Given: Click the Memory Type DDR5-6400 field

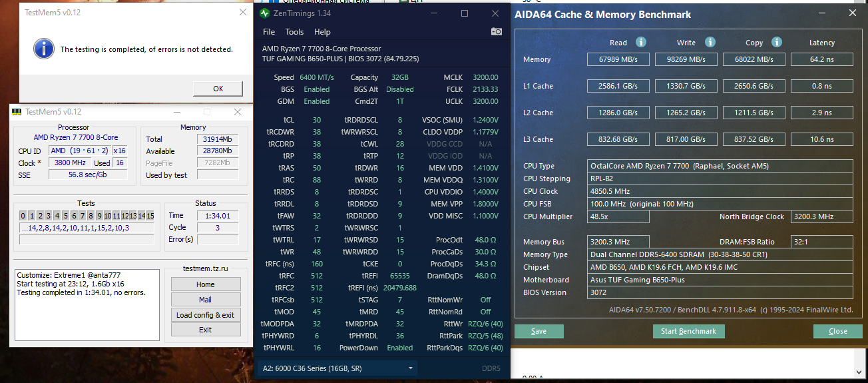Looking at the screenshot, I should coord(721,254).
